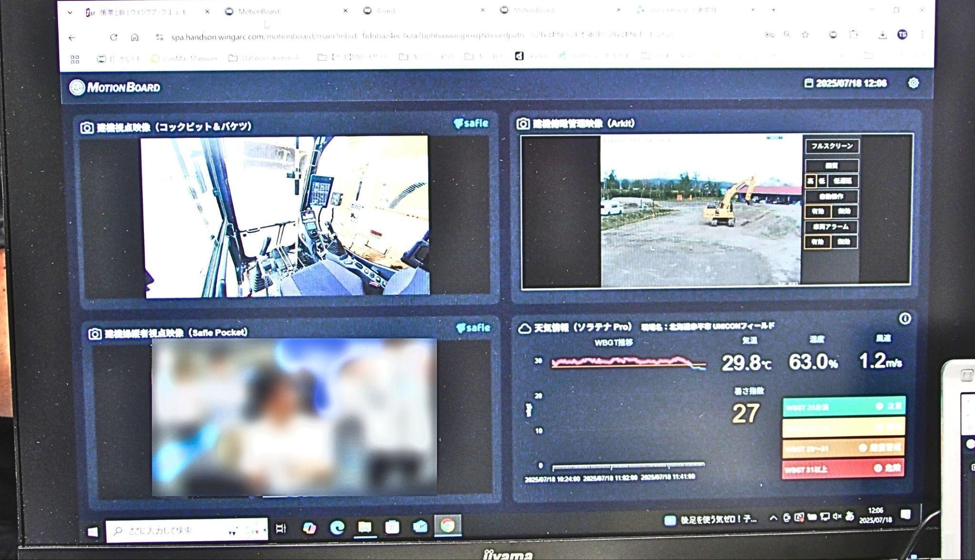
Task: Click the browser reload icon
Action: (113, 37)
